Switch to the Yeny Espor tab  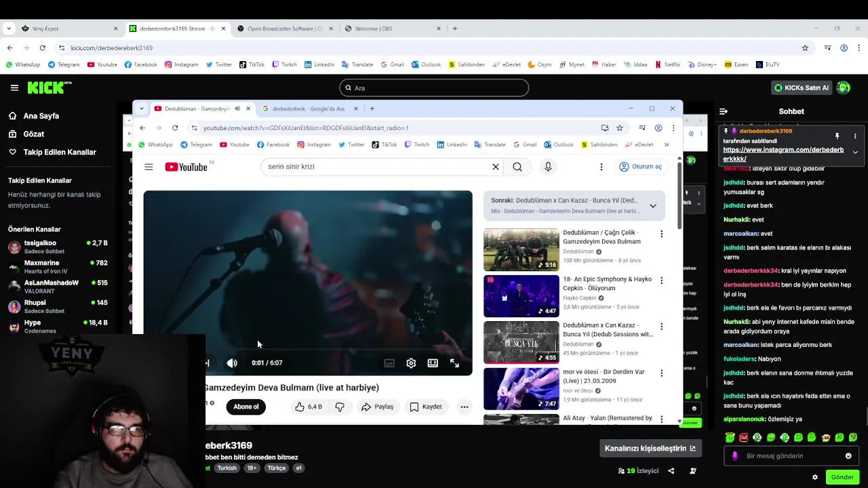[68, 28]
